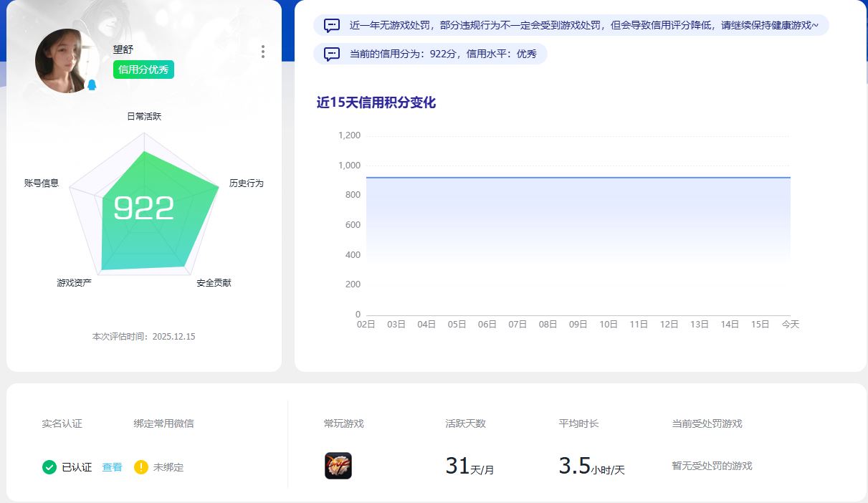
Task: Click the 查看 link beside real-name verification
Action: pos(111,467)
